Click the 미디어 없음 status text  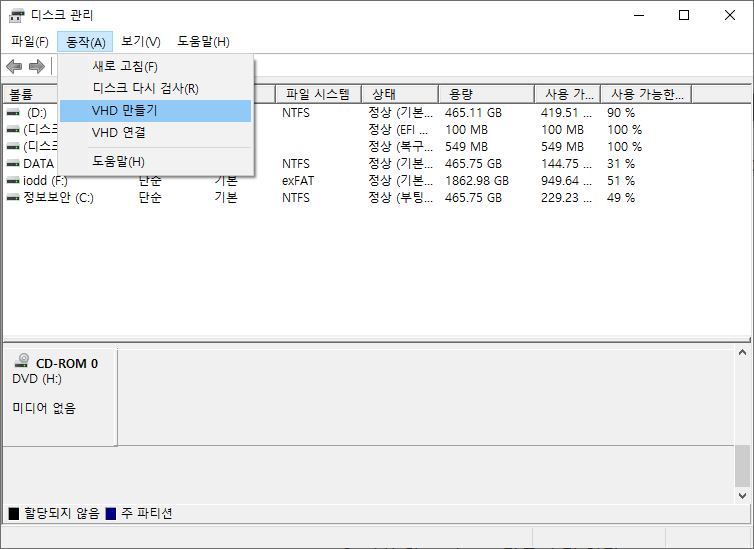(x=44, y=408)
